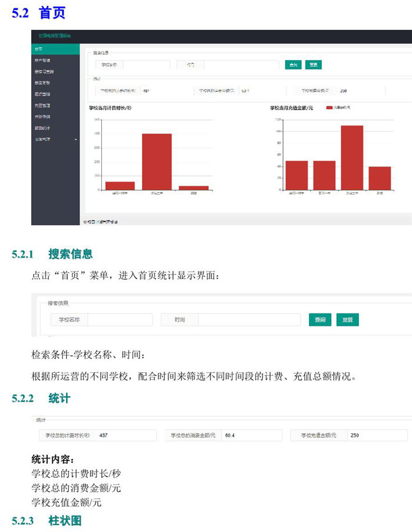The height and width of the screenshot is (532, 412).
Task: Click 重置 button in the top dashboard screenshot
Action: click(314, 65)
